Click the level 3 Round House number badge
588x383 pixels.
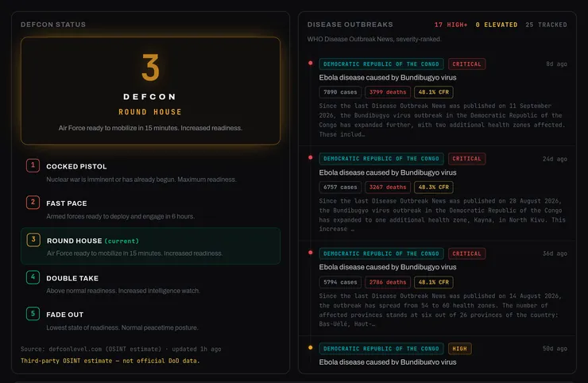coord(33,240)
